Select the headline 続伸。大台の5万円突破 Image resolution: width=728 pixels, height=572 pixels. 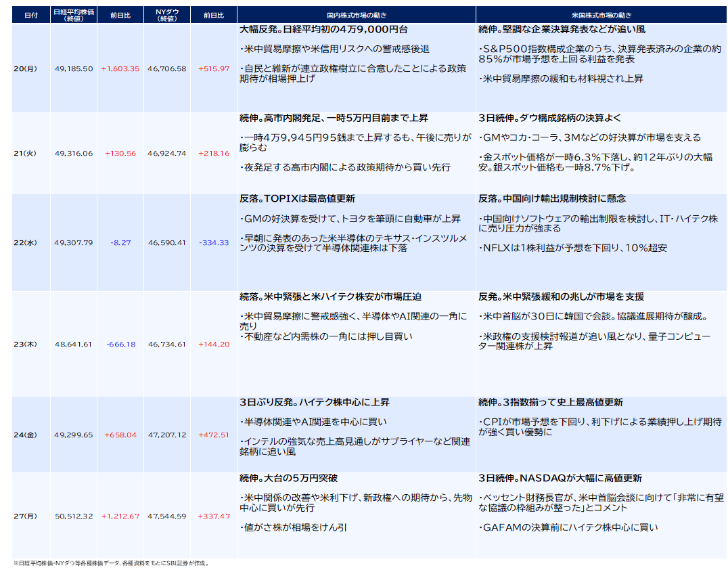288,479
